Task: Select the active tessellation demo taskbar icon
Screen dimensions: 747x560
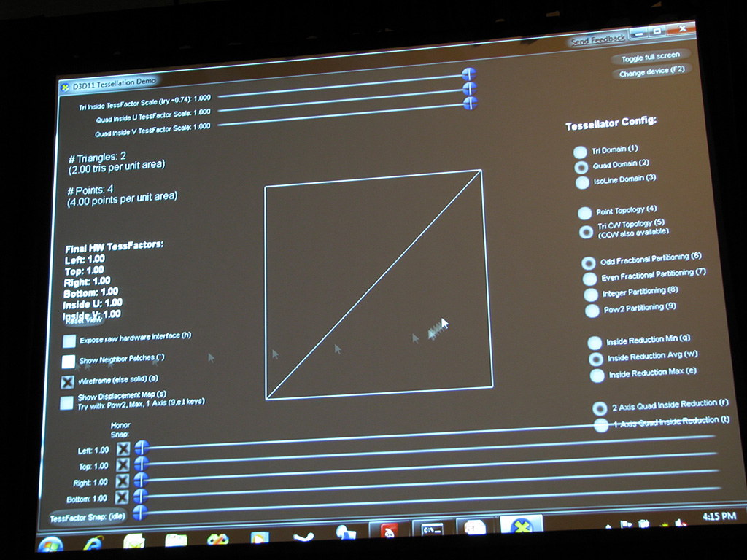Action: tap(522, 526)
